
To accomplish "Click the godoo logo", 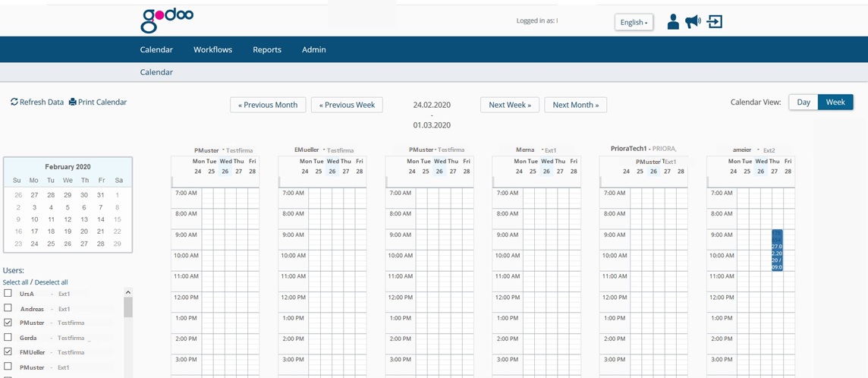I will tap(167, 20).
